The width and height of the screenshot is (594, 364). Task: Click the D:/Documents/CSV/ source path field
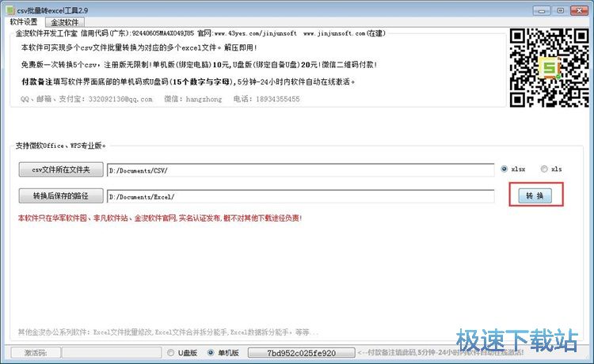pyautogui.click(x=300, y=170)
